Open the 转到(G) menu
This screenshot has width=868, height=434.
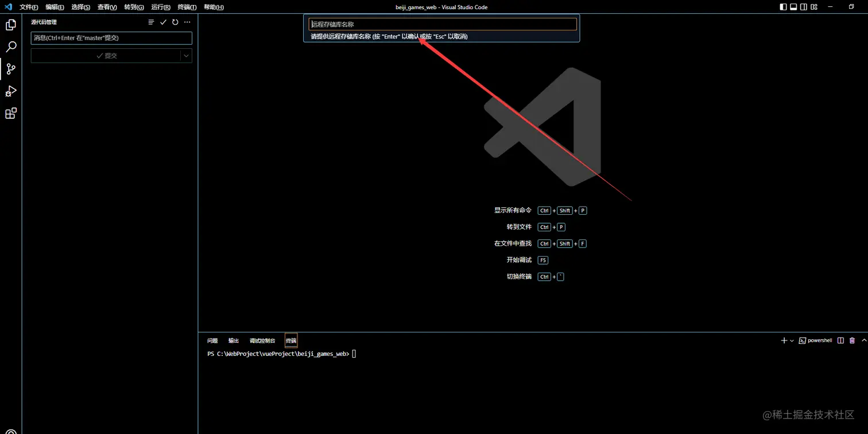pyautogui.click(x=134, y=7)
